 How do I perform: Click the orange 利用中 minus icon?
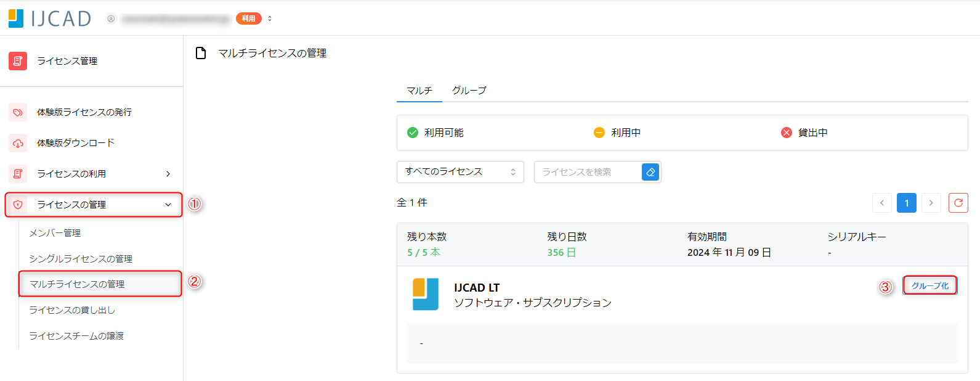coord(599,133)
